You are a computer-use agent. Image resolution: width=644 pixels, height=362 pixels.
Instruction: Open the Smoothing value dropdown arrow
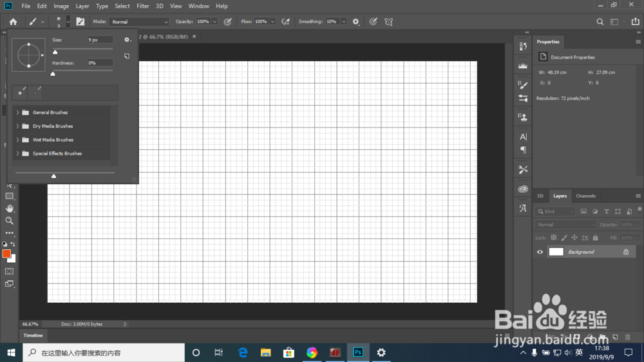(344, 22)
